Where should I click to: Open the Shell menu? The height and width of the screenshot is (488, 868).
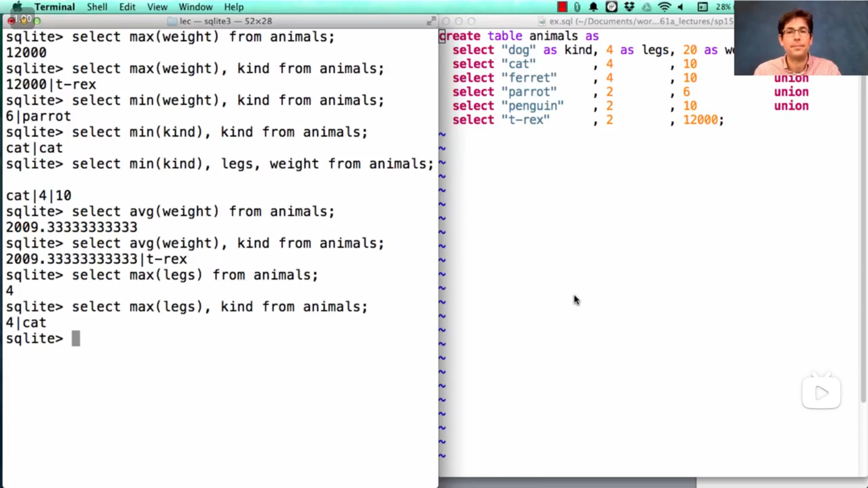pyautogui.click(x=97, y=7)
